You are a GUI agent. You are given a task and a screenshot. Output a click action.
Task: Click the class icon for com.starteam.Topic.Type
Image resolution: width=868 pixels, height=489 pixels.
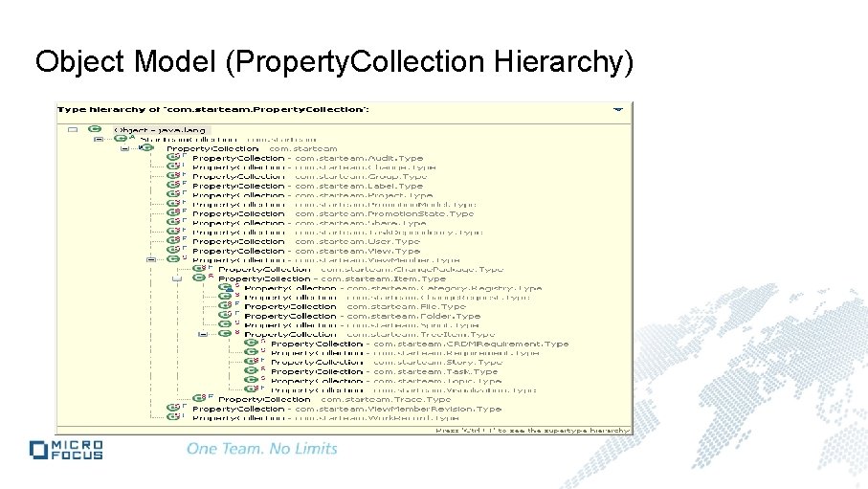tap(252, 381)
